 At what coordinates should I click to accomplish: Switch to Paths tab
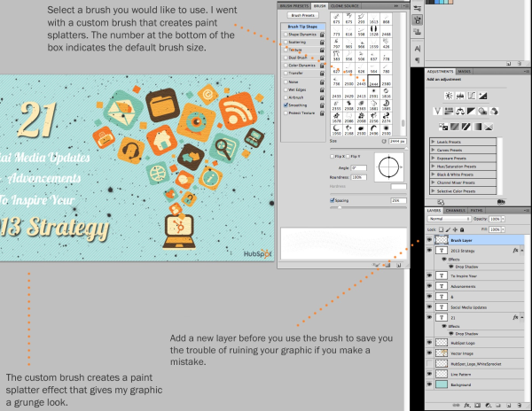(x=477, y=211)
